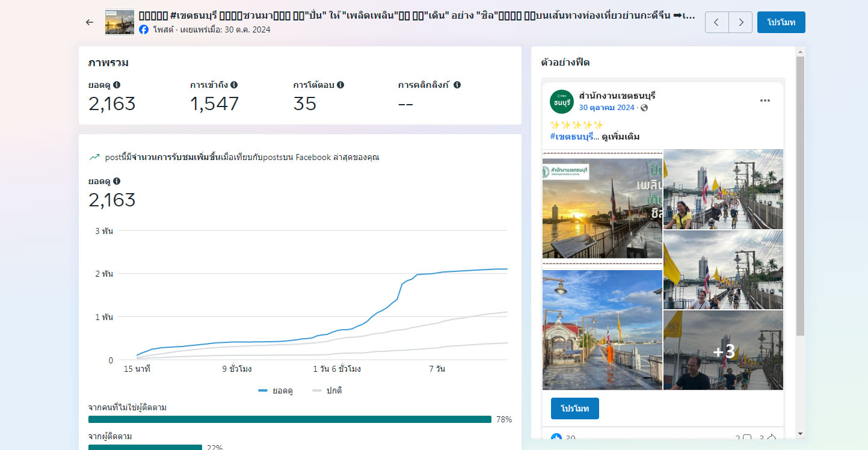Open the post thumbnail in the header
This screenshot has width=868, height=450.
pos(120,22)
